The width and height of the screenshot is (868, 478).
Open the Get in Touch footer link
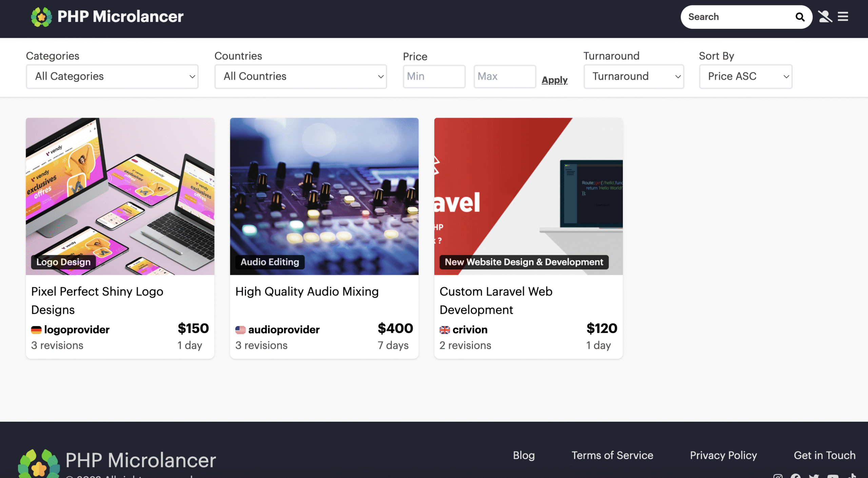tap(824, 455)
